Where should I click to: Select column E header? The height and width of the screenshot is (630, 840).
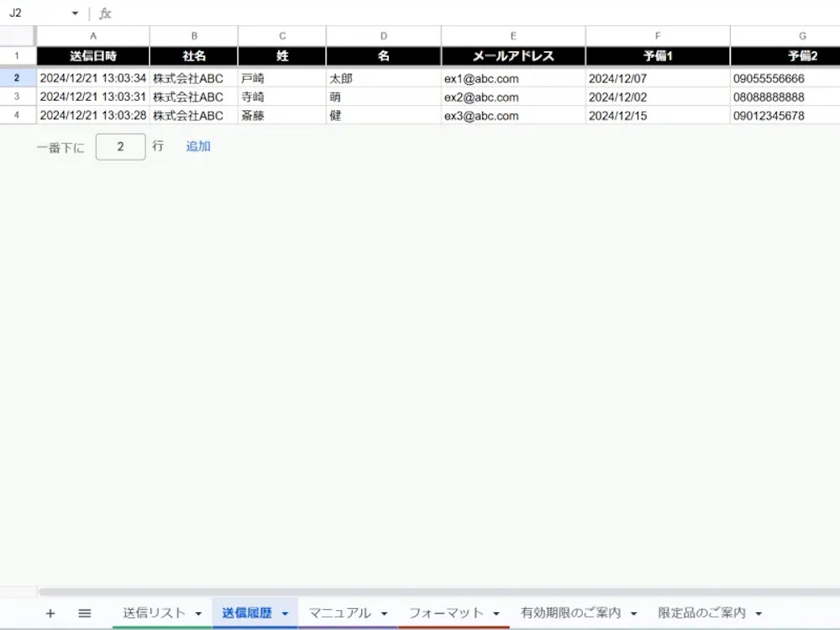point(513,36)
